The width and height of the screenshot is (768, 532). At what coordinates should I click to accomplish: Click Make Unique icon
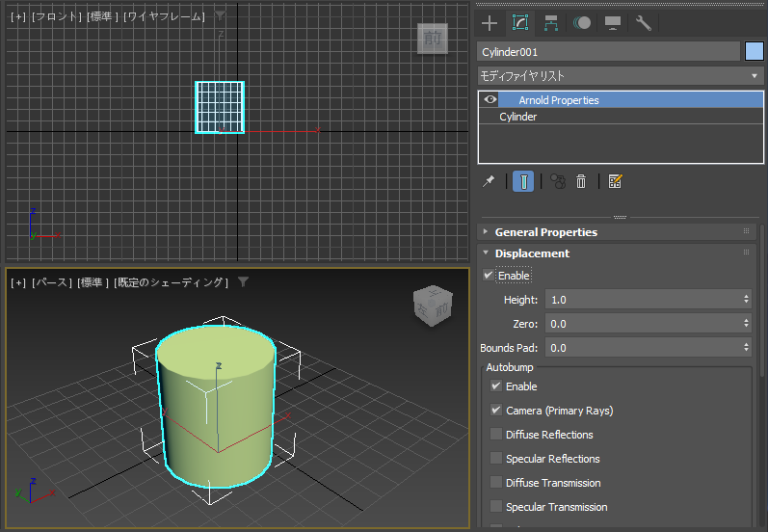558,182
